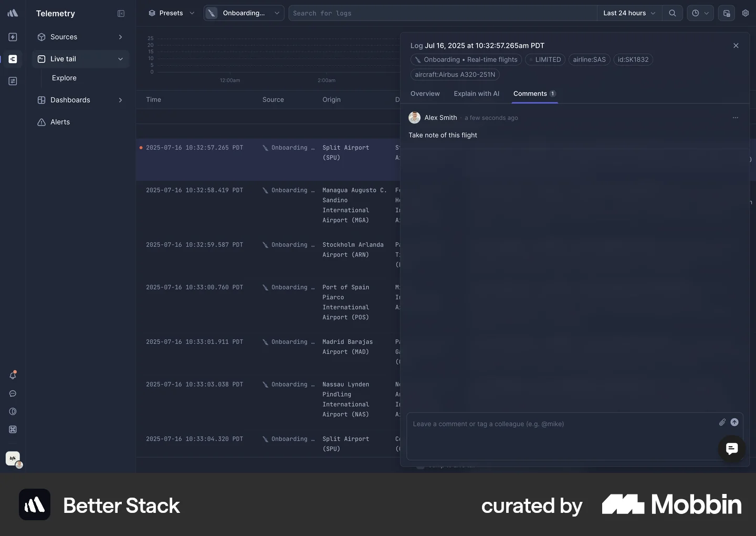Image resolution: width=756 pixels, height=536 pixels.
Task: Open the clock history dropdown
Action: pyautogui.click(x=700, y=13)
